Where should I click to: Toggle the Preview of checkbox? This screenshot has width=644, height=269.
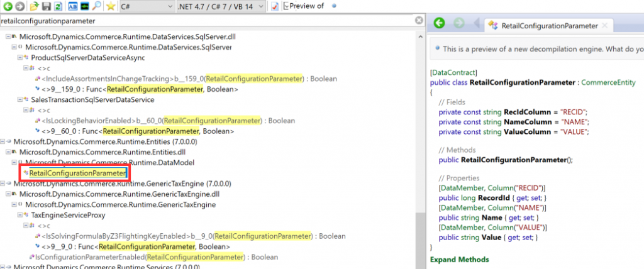coord(286,6)
